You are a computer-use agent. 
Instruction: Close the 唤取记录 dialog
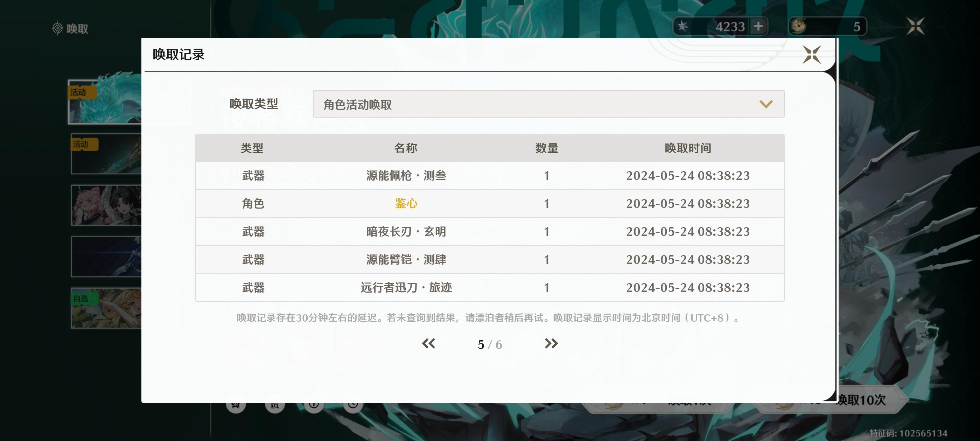click(811, 54)
